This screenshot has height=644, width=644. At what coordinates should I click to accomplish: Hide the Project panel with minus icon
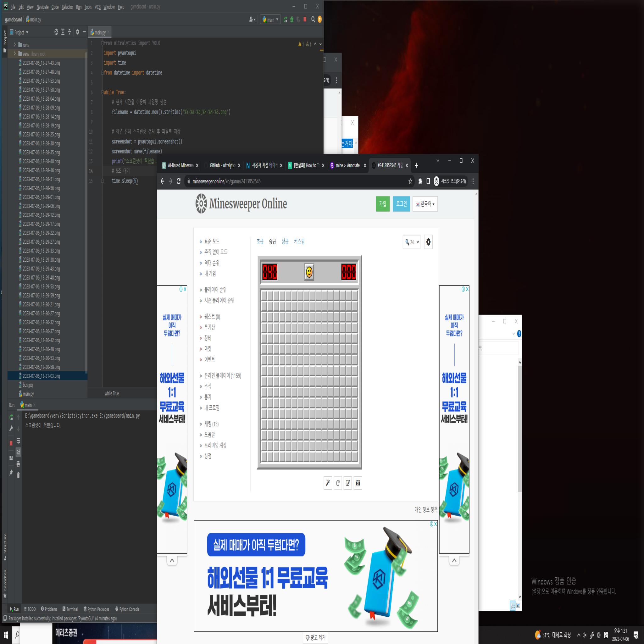[x=84, y=32]
